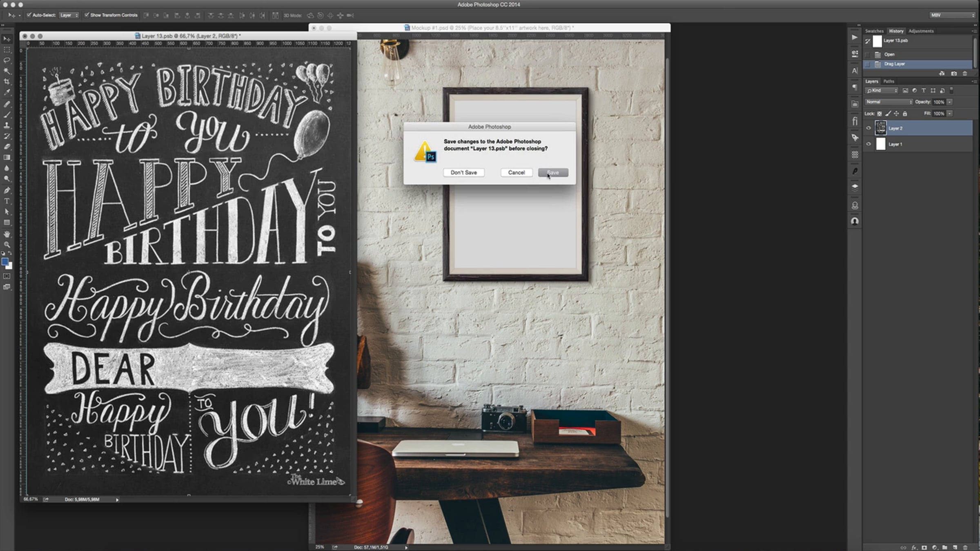
Task: Open the Fill slider arrow
Action: pos(950,113)
